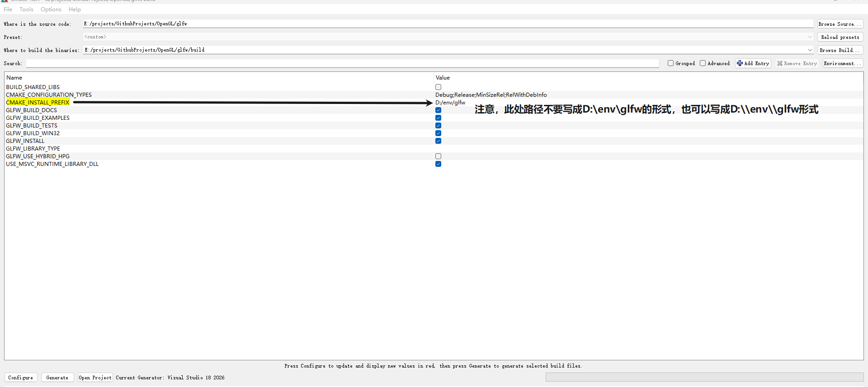The image size is (868, 387).
Task: Enable BUILD_SHARED_LIBS checkbox
Action: (x=438, y=87)
